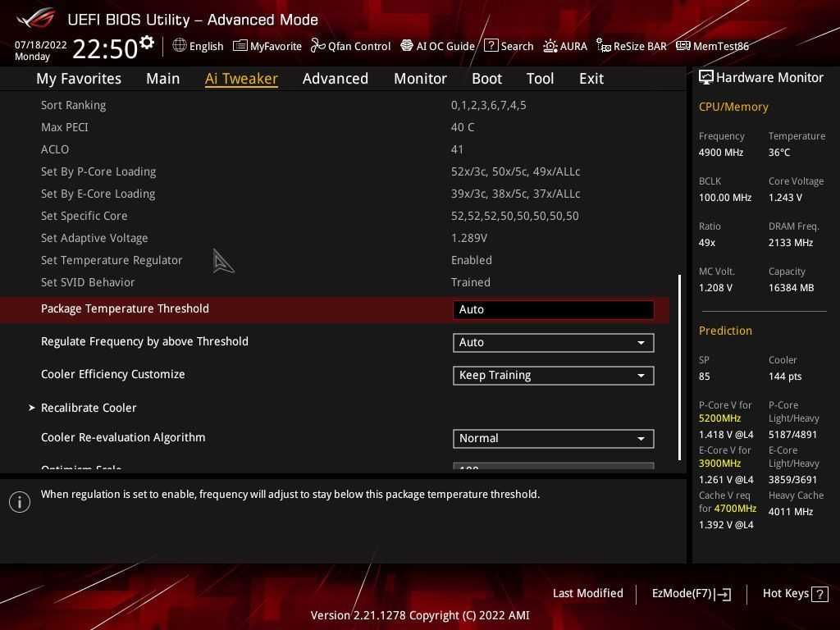Screen dimensions: 840x630
Task: Select the Package Temperature Threshold label
Action: click(x=125, y=309)
